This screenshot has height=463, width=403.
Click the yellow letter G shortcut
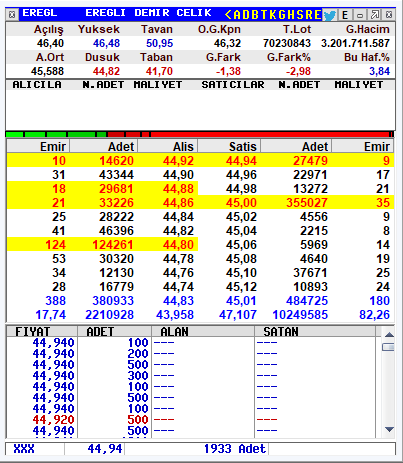point(282,15)
